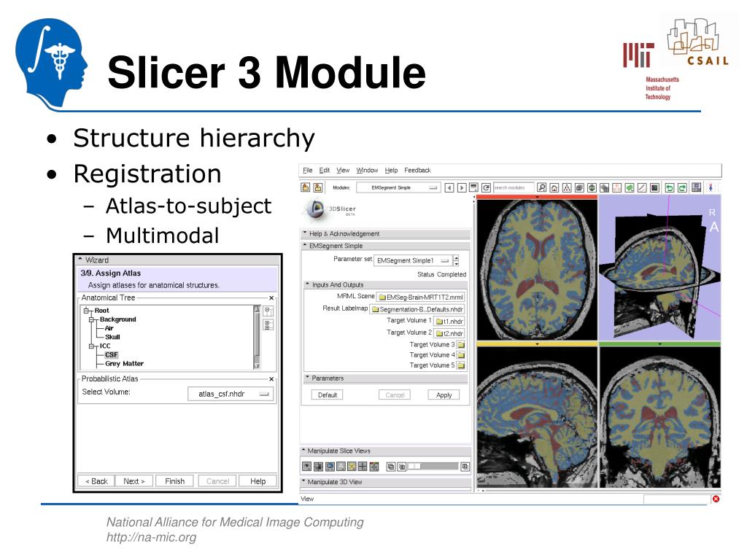
Task: Click the green Editor module icon in toolbar
Action: coord(630,187)
